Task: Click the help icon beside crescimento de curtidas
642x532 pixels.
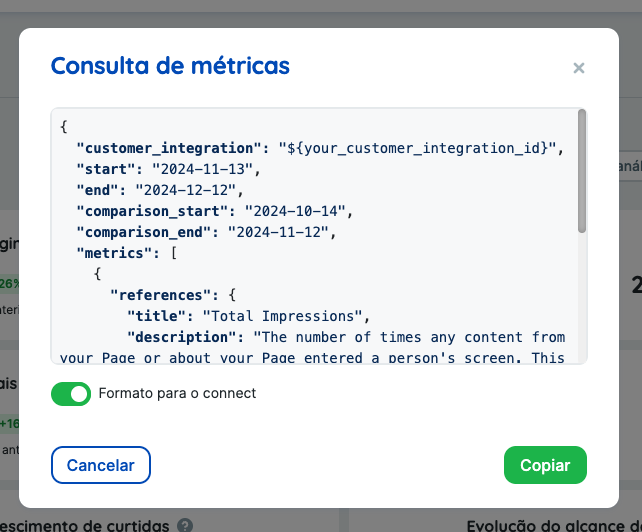Action: (185, 525)
